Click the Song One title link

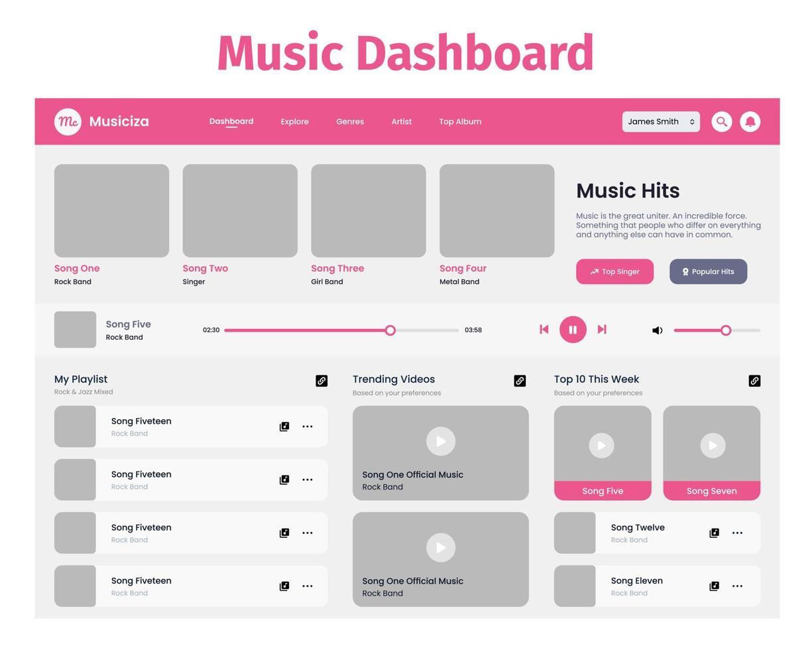point(77,269)
